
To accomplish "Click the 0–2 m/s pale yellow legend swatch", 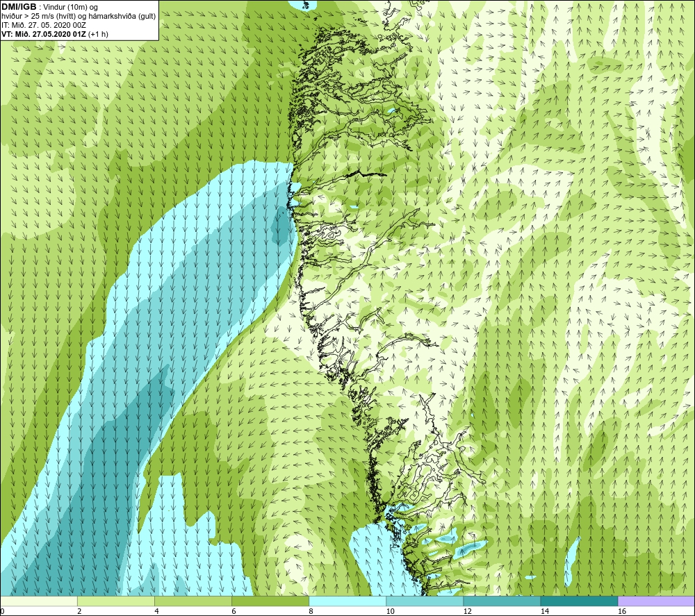I will click(38, 601).
